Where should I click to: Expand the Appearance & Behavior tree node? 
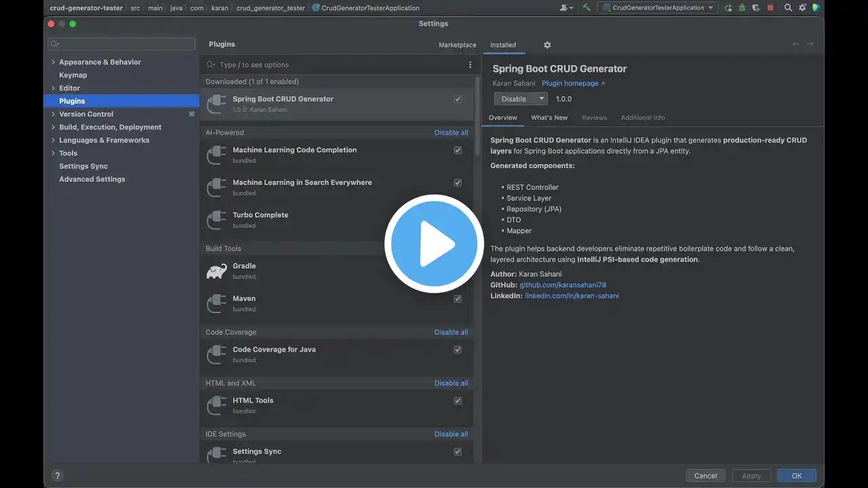(x=54, y=62)
